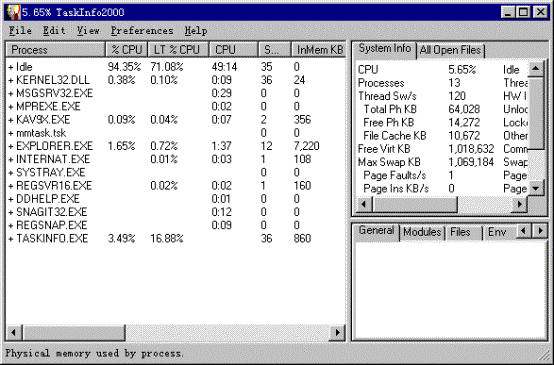The height and width of the screenshot is (365, 554).
Task: Sort by the % CPU column header
Action: click(126, 50)
